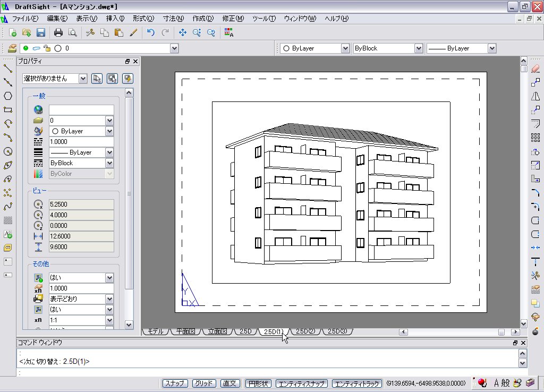The width and height of the screenshot is (544, 392).
Task: Toggle 円形状 polar mode
Action: [x=258, y=384]
